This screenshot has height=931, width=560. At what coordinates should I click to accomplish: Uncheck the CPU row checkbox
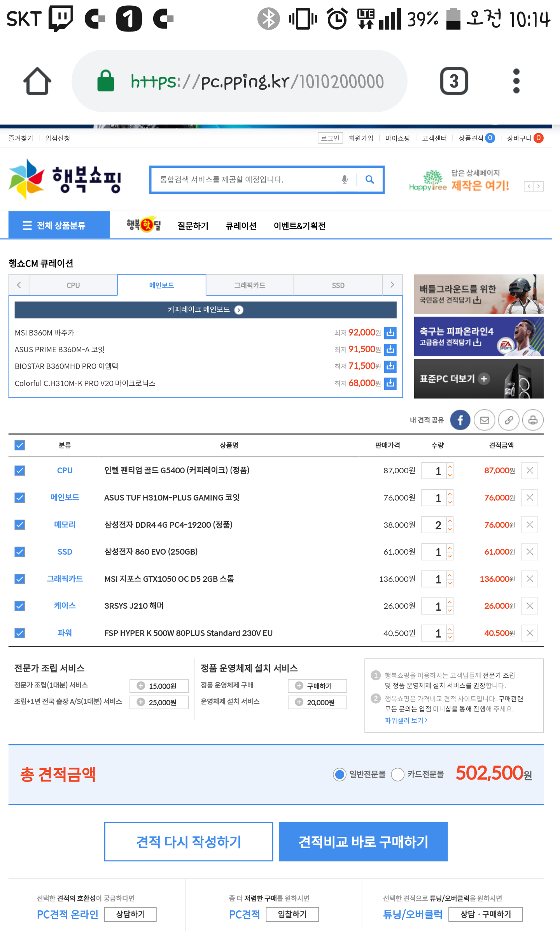(20, 471)
